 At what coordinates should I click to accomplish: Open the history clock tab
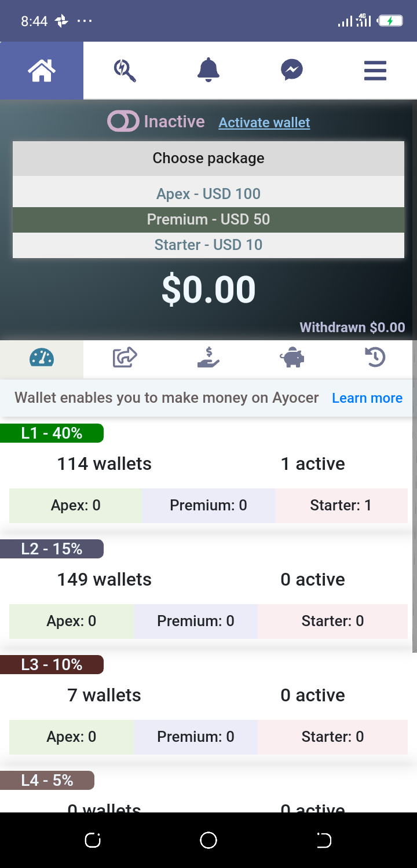click(375, 358)
